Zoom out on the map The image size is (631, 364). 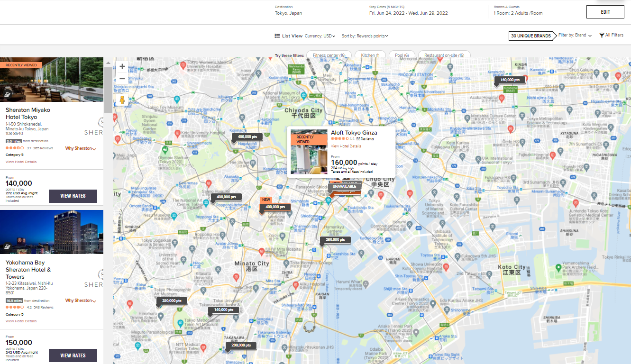[122, 78]
